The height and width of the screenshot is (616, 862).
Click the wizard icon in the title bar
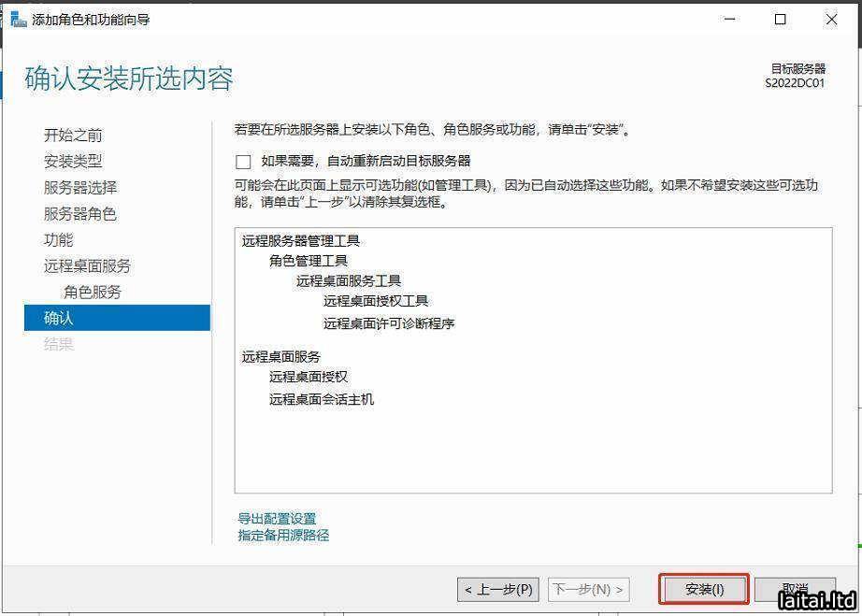point(18,19)
